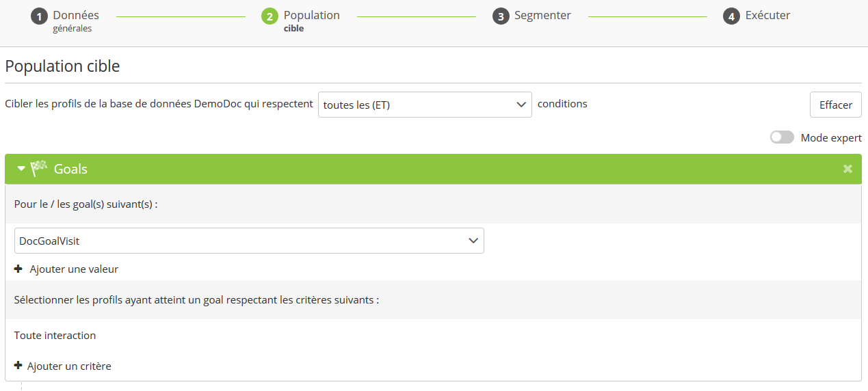
Task: Remove the Goals block with X icon
Action: click(847, 169)
